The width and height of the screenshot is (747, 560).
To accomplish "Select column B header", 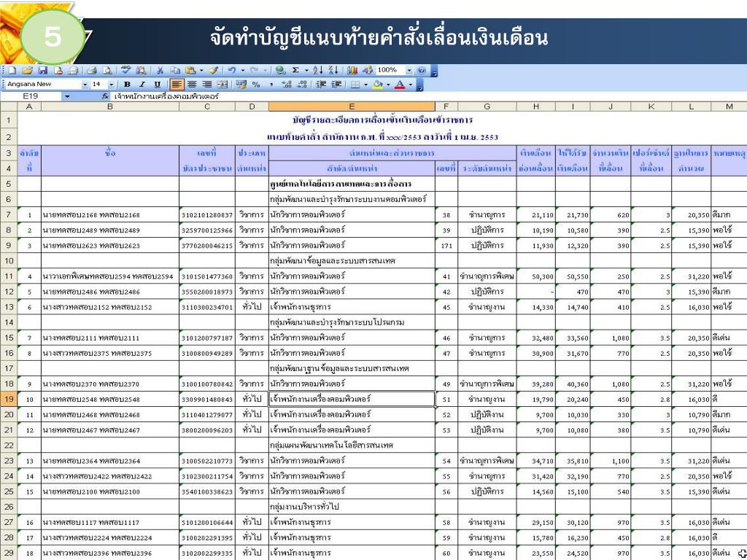I will (x=110, y=106).
